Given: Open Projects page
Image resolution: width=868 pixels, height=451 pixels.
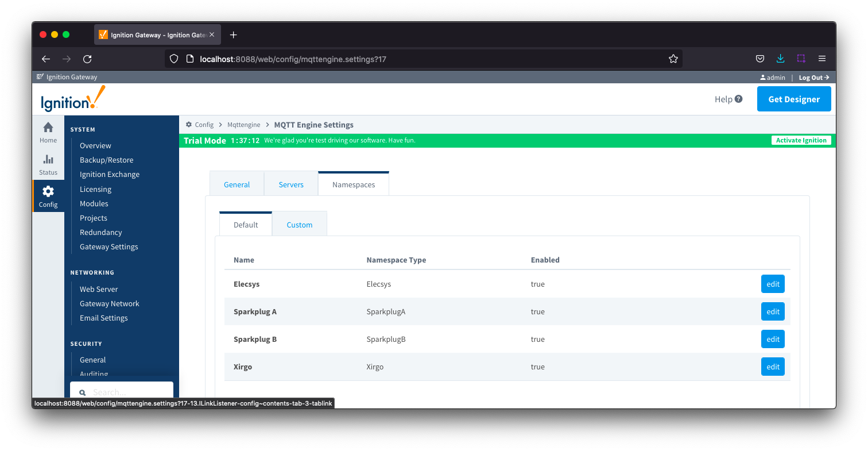Looking at the screenshot, I should tap(94, 218).
